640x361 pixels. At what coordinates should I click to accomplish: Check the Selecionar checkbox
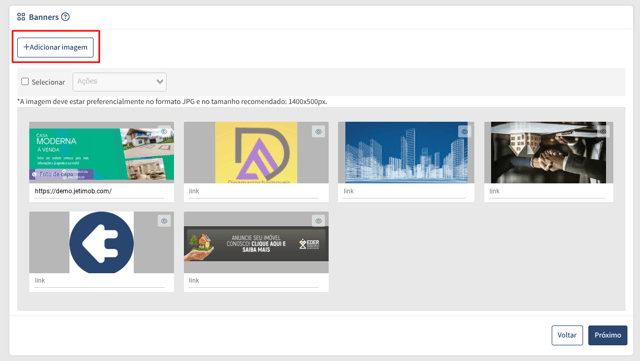coord(25,82)
